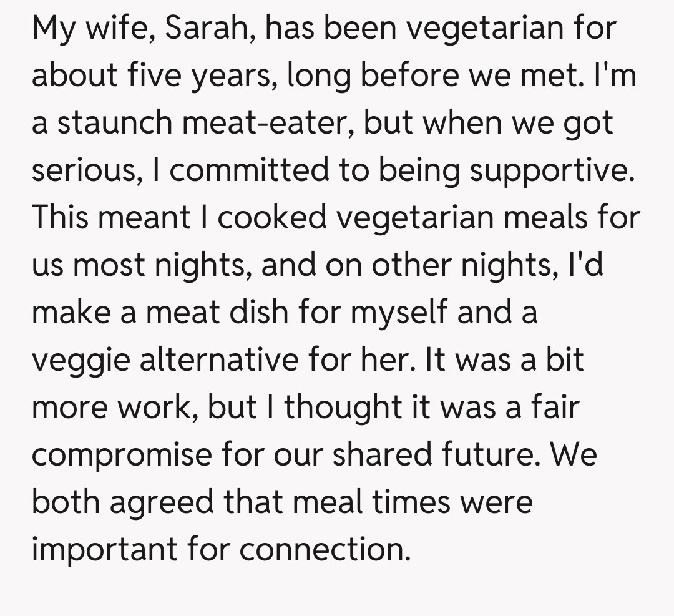Click the word "myself"
The width and height of the screenshot is (674, 616).
[398, 313]
